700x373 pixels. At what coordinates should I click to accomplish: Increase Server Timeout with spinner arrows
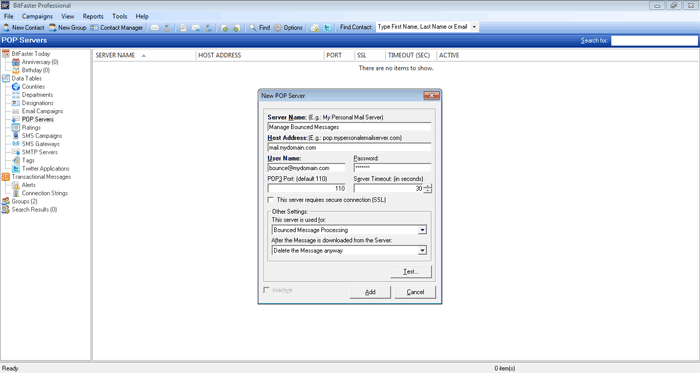point(428,186)
